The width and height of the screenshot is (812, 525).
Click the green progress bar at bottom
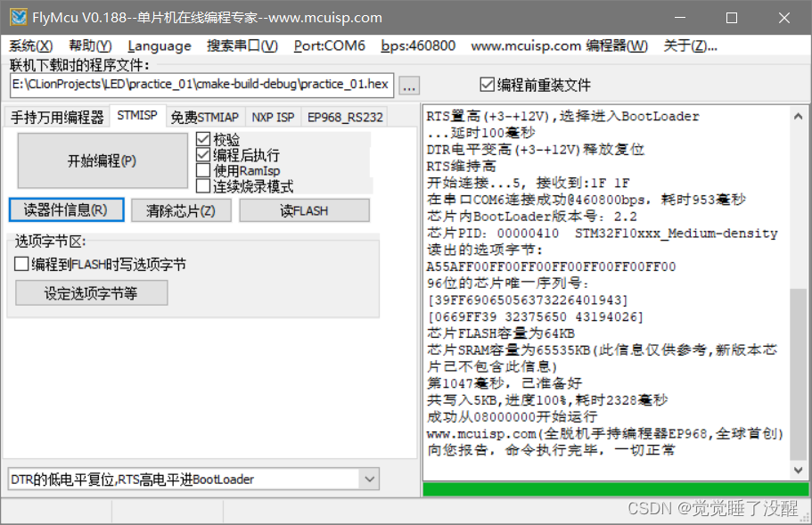point(615,488)
